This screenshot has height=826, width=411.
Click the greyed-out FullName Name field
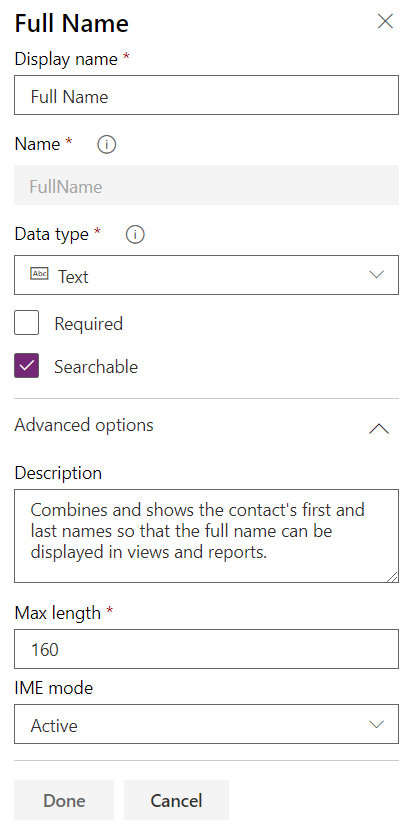[x=206, y=185]
